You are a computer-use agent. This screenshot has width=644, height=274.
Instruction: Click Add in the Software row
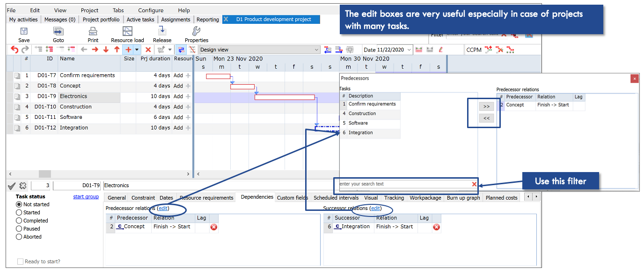178,117
